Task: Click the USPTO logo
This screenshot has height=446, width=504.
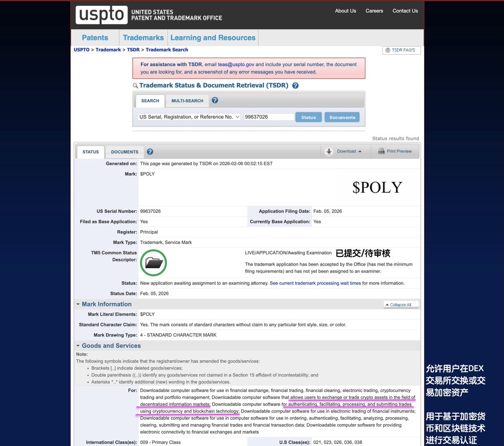Action: [x=101, y=15]
